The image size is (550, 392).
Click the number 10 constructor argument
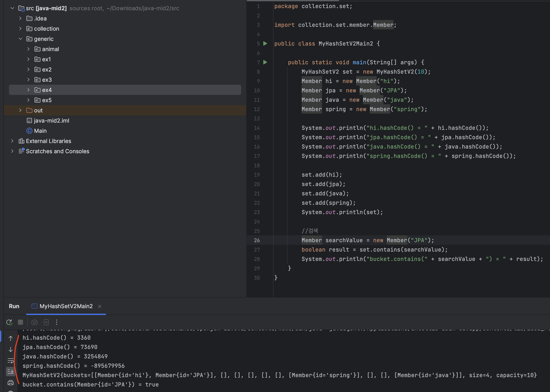coord(421,72)
